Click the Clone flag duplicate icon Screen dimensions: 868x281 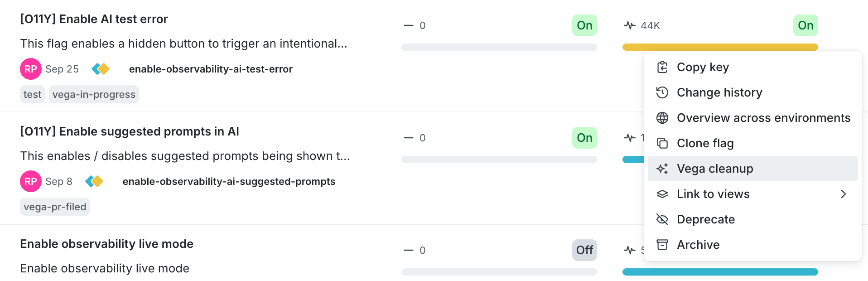click(662, 143)
